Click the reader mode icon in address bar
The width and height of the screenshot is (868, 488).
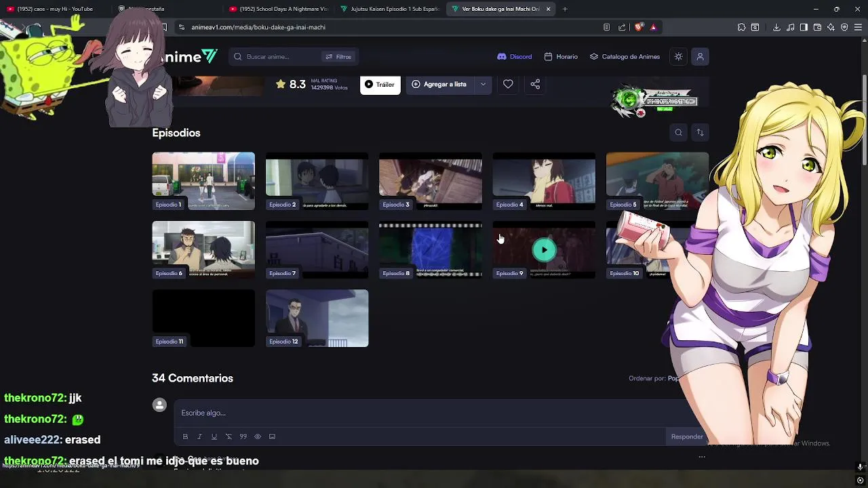click(606, 27)
